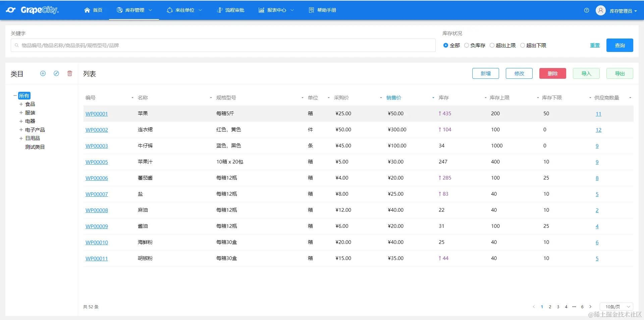Click the 海鲜粉 name cell
The width and height of the screenshot is (644, 320).
coord(145,242)
